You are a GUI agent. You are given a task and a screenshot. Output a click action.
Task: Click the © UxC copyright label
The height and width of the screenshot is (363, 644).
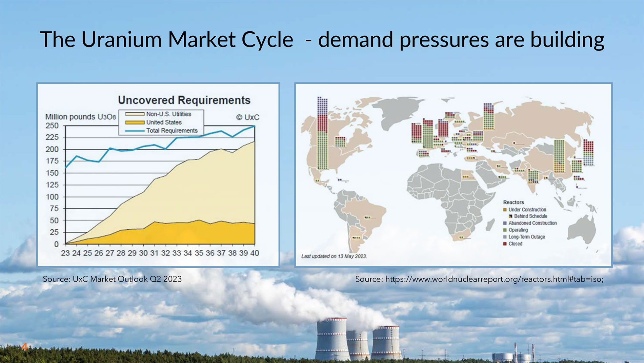(247, 117)
